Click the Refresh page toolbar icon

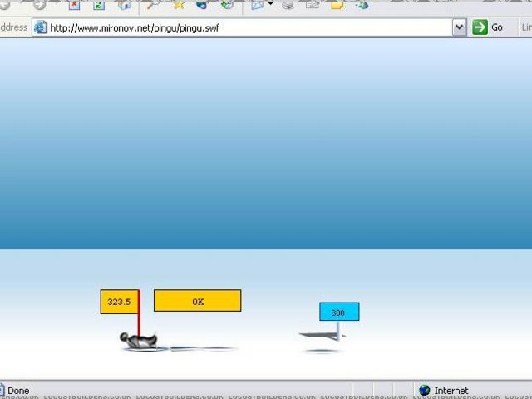(x=99, y=4)
